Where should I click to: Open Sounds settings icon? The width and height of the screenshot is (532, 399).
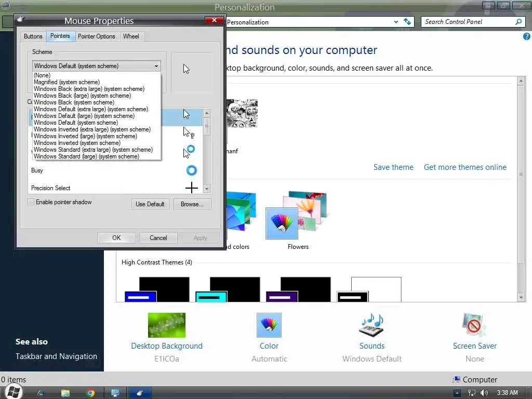pyautogui.click(x=371, y=325)
